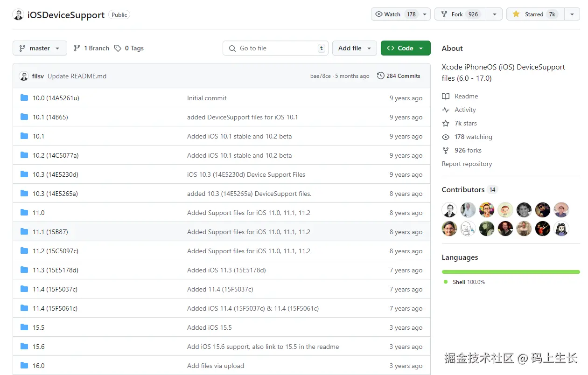Screen dimensions: 588x375
Task: Click the Report repository link
Action: point(467,164)
